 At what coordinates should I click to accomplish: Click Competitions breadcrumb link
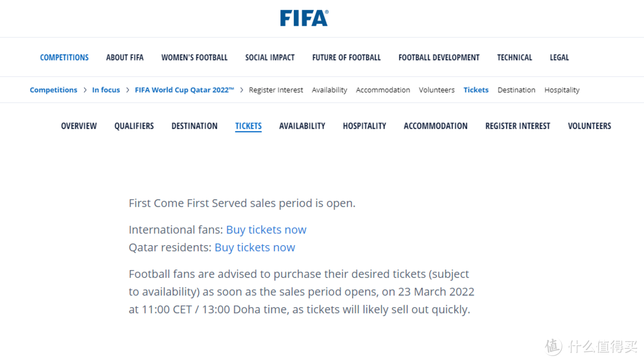click(54, 90)
